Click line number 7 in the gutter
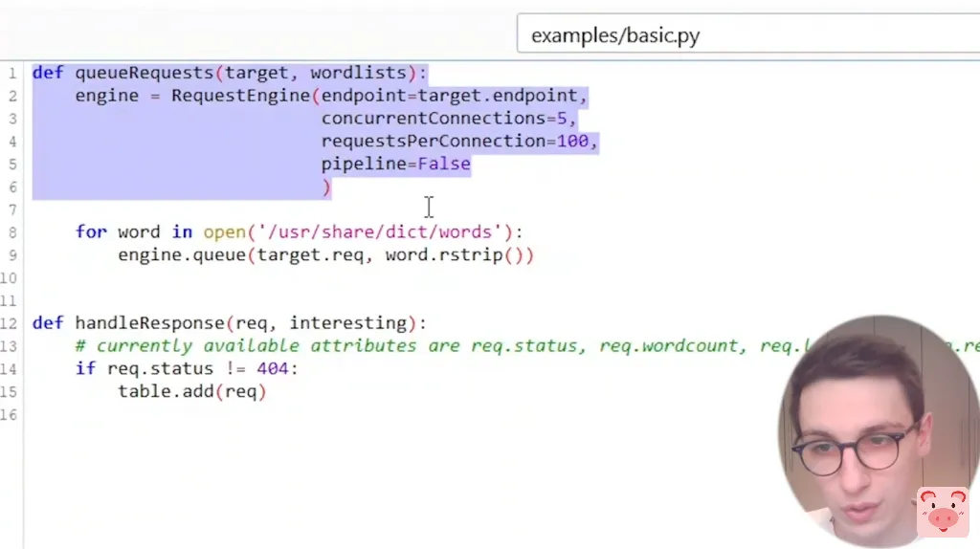This screenshot has height=549, width=980. pyautogui.click(x=11, y=209)
